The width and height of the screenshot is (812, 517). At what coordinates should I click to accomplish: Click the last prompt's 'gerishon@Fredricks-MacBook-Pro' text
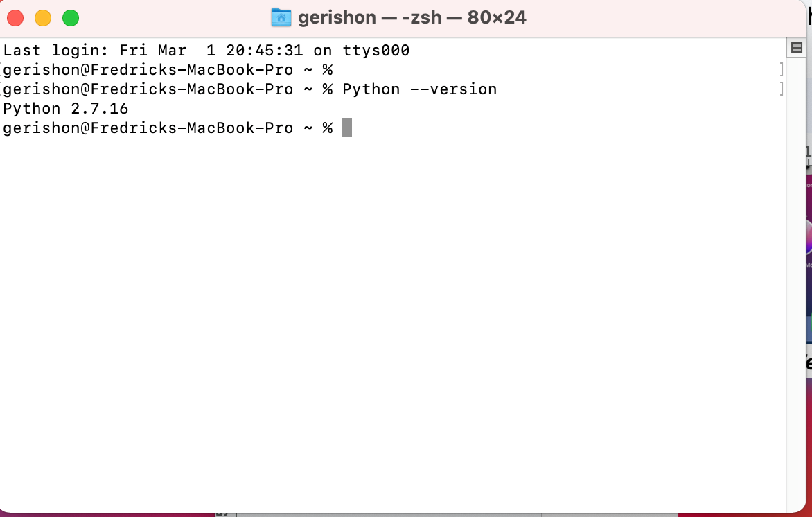point(148,128)
